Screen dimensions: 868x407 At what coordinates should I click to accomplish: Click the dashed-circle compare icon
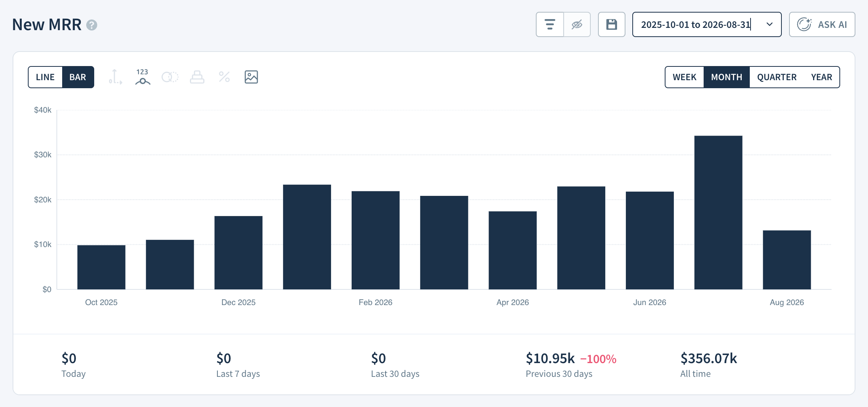click(170, 77)
